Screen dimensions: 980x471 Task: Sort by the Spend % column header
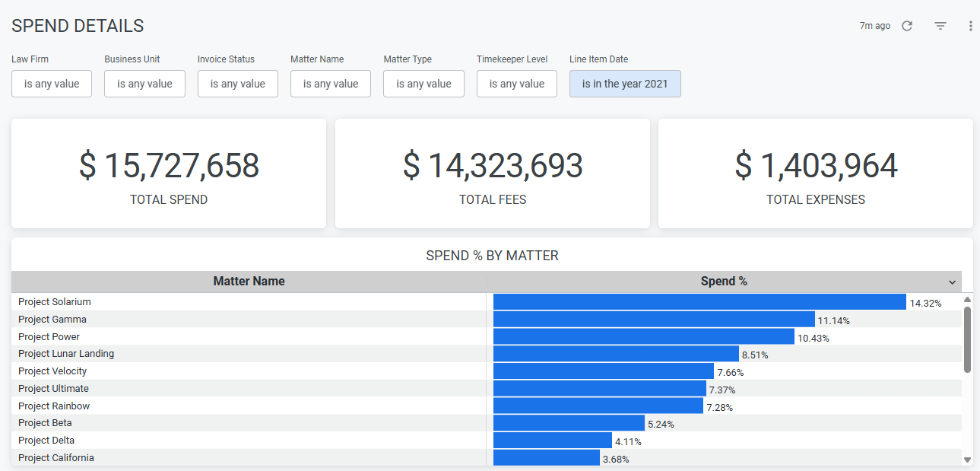[723, 282]
